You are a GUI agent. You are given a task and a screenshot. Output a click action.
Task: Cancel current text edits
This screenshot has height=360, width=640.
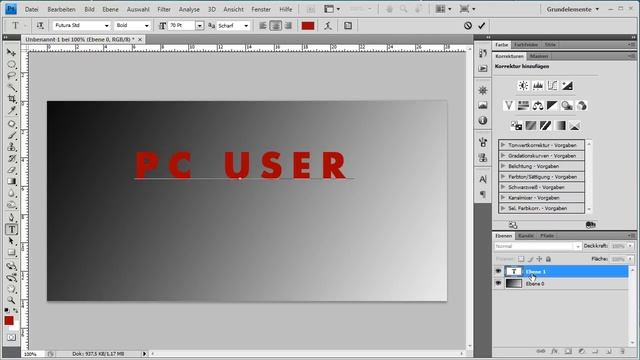pos(468,25)
